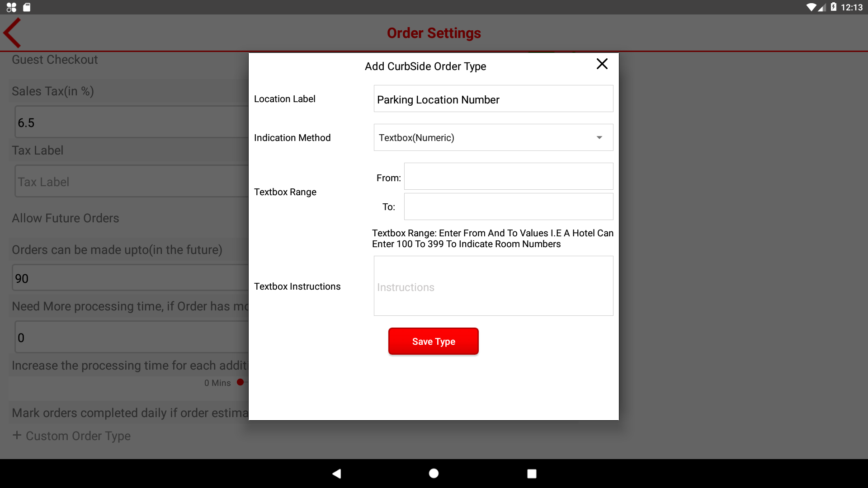Click the future orders field showing 90
The image size is (868, 488).
tap(131, 278)
